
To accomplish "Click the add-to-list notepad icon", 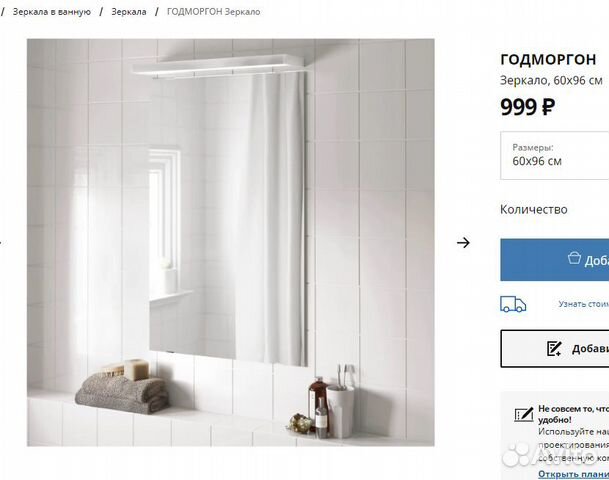I will 554,349.
